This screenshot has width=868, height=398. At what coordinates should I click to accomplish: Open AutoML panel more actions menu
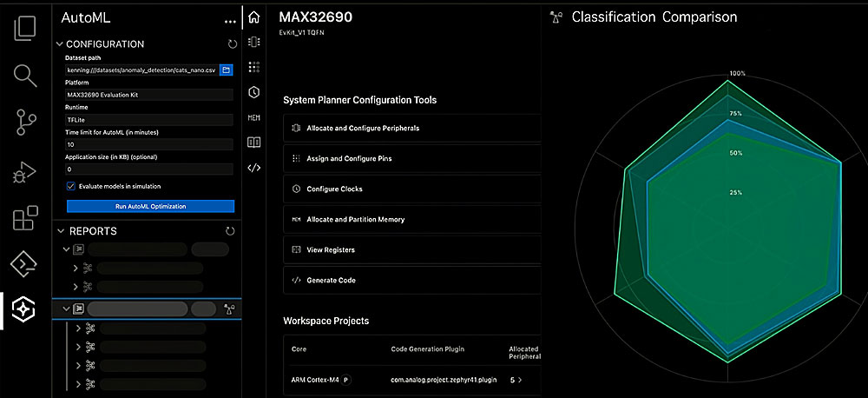coord(230,19)
